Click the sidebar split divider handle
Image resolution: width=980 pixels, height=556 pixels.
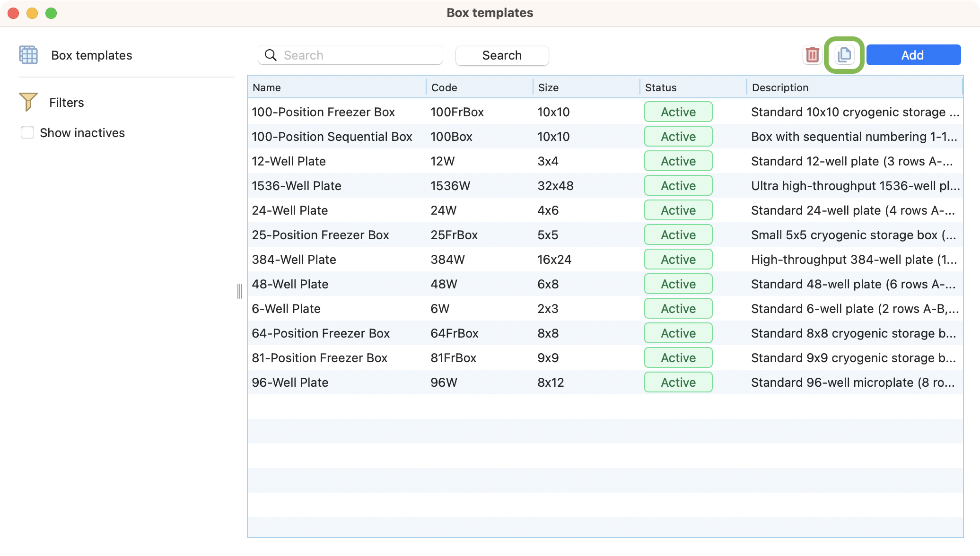[240, 291]
